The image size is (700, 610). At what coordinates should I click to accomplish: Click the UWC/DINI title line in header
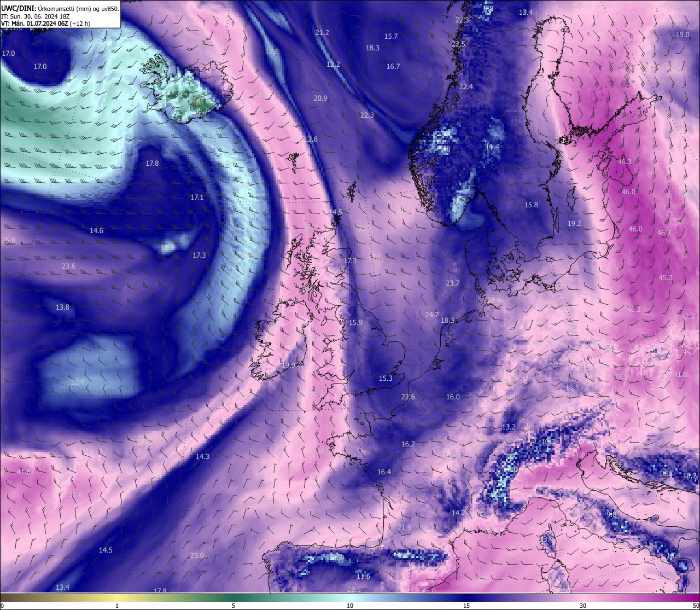pos(59,8)
